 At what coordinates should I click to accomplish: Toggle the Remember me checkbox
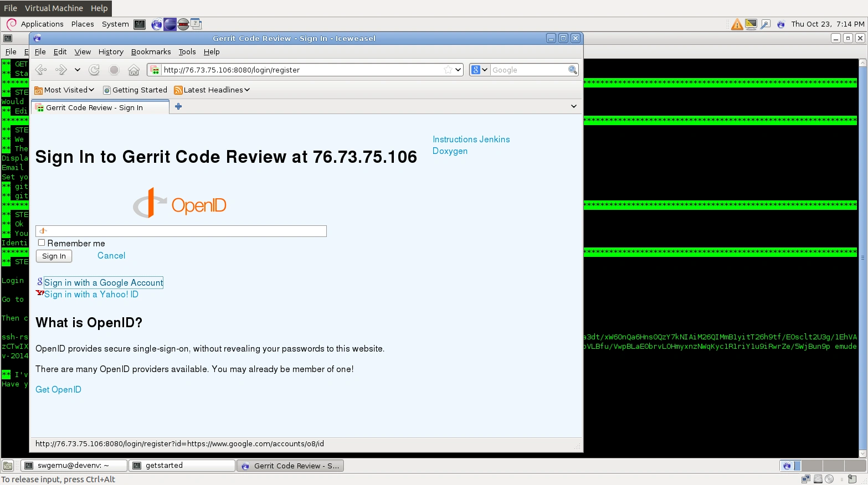[x=42, y=242]
